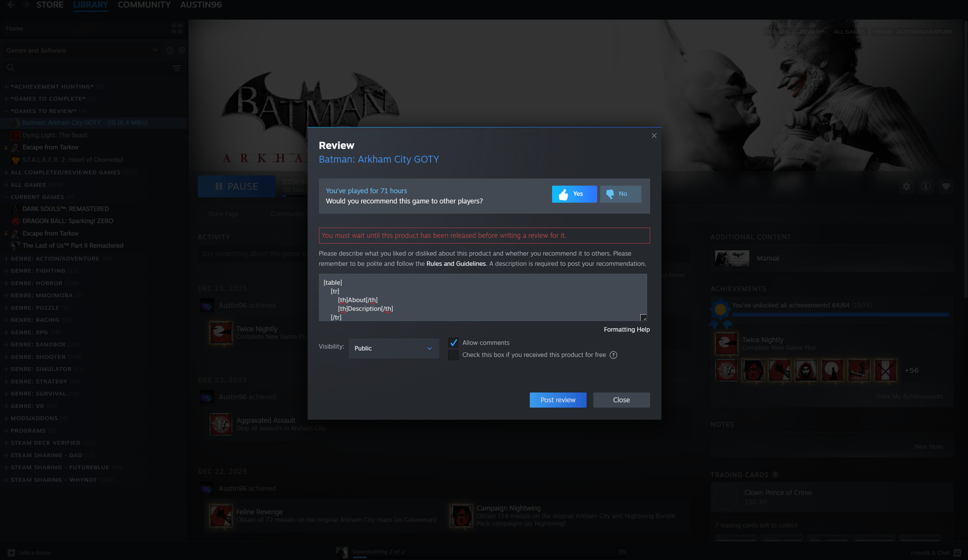This screenshot has height=560, width=968.
Task: Click the library grid view icon
Action: 177,28
